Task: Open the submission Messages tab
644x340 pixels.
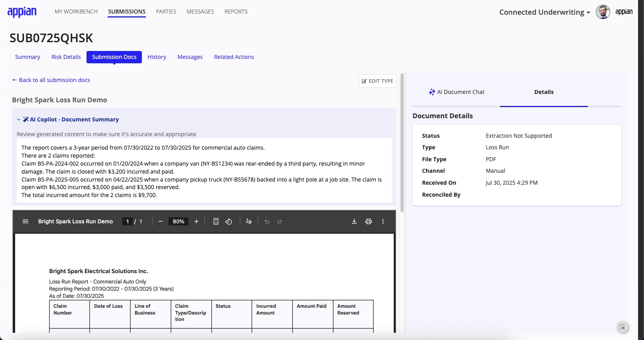Action: (x=190, y=57)
